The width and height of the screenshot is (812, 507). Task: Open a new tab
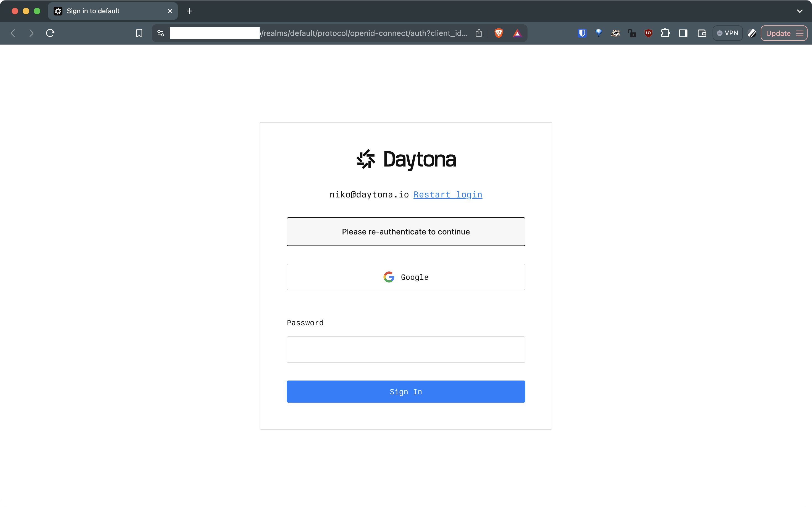tap(189, 11)
